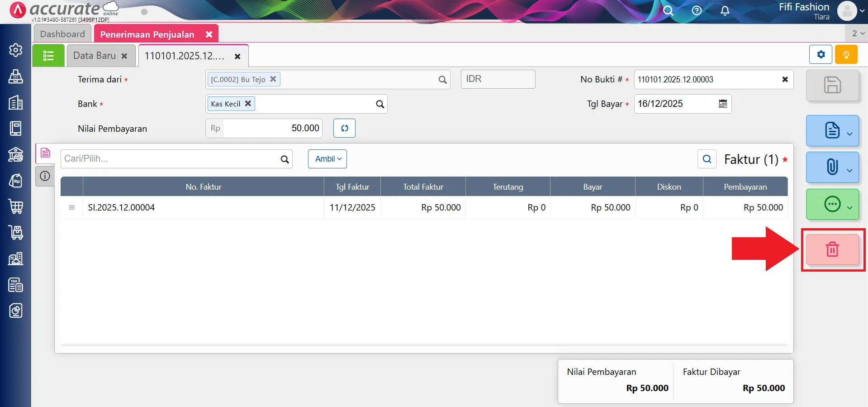Open the user profile dropdown arrow
The height and width of the screenshot is (407, 868).
tap(862, 11)
